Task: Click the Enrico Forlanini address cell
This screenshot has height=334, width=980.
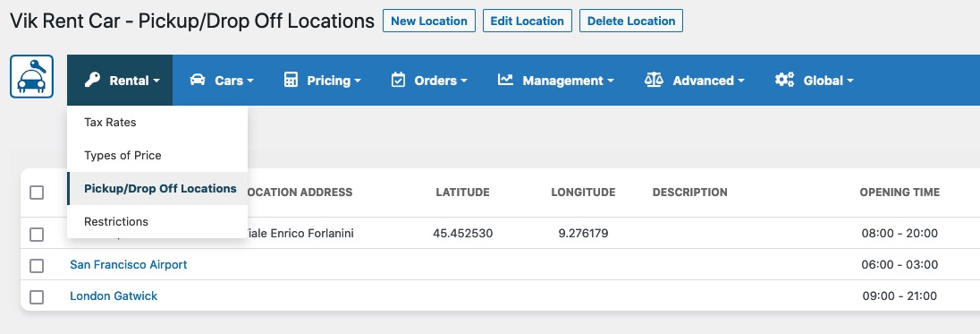Action: tap(301, 234)
